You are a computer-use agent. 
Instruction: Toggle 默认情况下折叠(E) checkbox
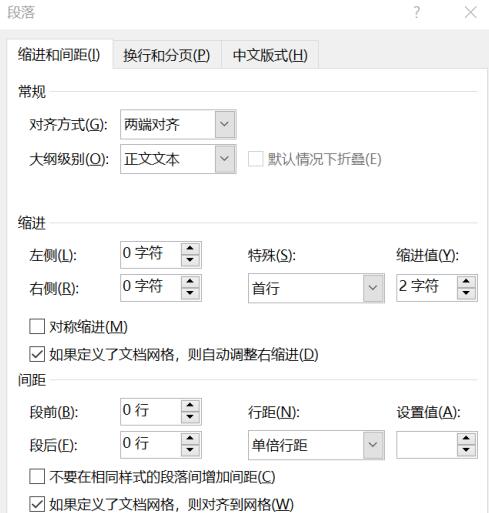(256, 159)
